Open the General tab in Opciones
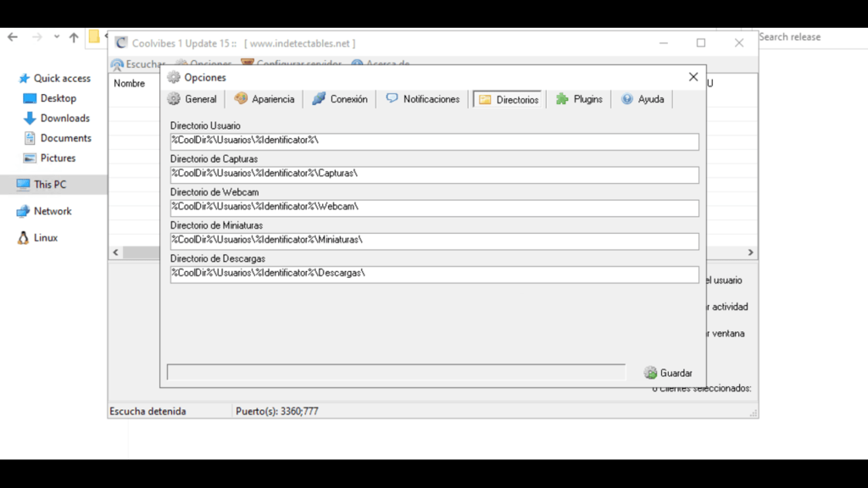The height and width of the screenshot is (488, 868). click(x=192, y=99)
